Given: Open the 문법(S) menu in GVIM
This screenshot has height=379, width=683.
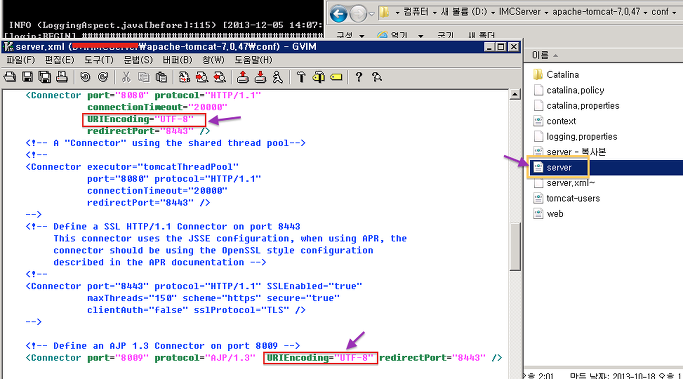Looking at the screenshot, I should coord(138,60).
